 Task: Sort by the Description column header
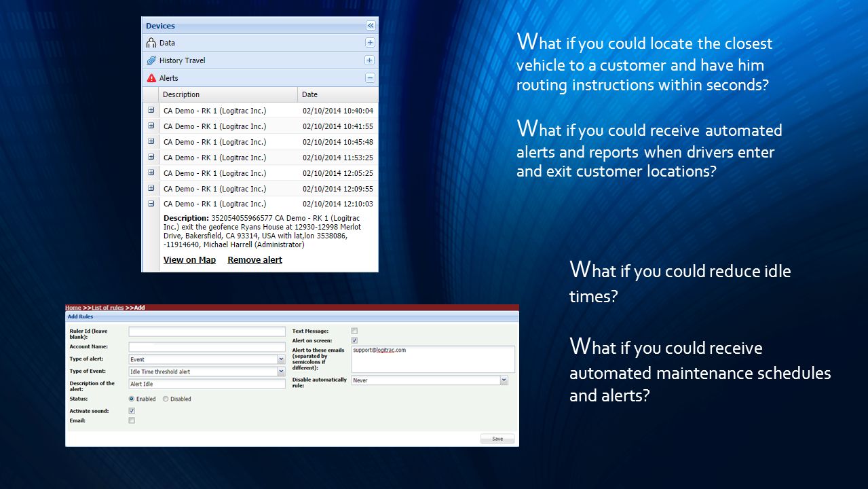tap(228, 94)
